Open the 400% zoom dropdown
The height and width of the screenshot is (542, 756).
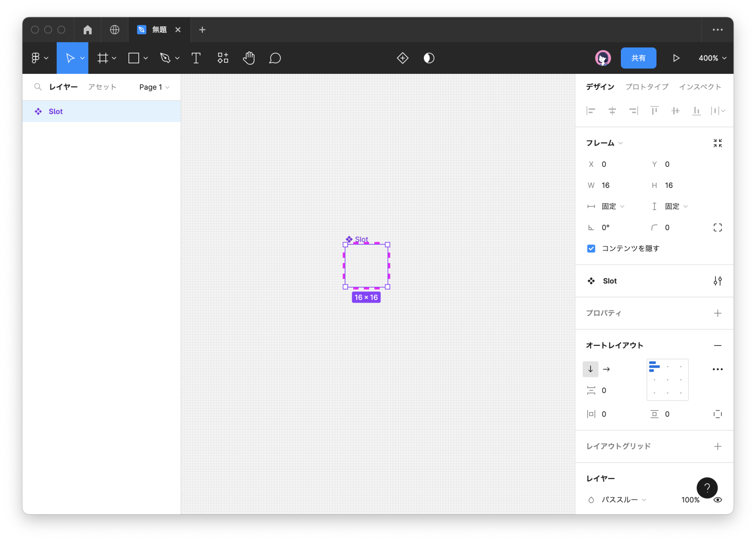click(x=712, y=58)
